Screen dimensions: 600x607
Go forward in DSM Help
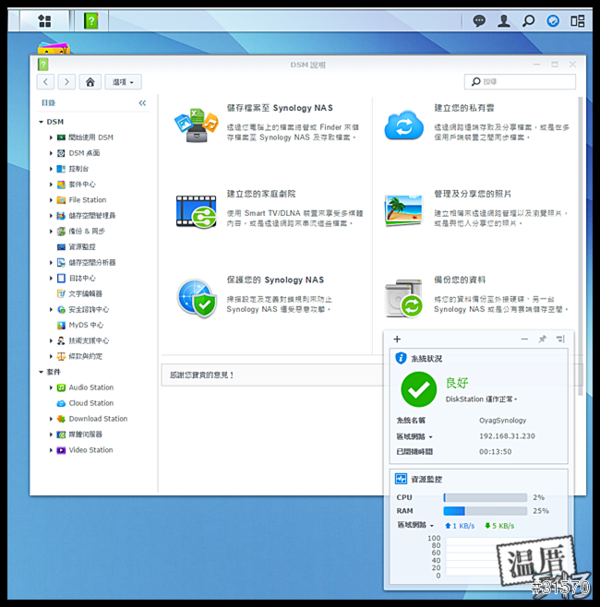(67, 82)
